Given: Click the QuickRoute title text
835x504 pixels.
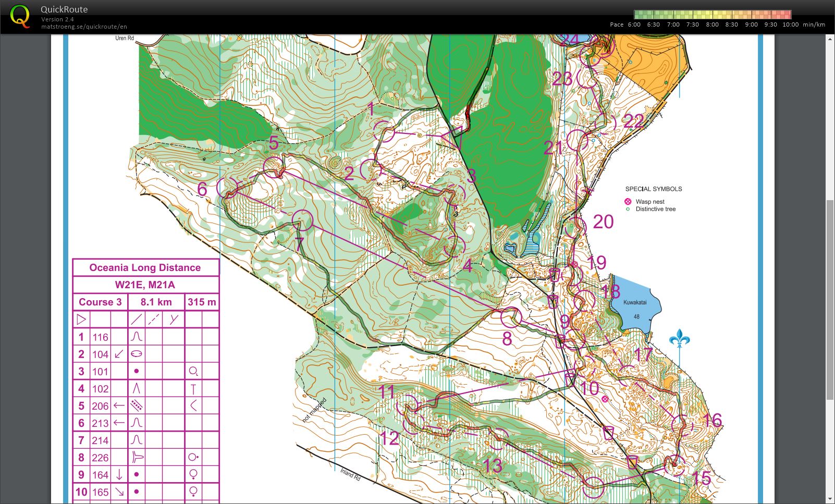Looking at the screenshot, I should tap(64, 9).
